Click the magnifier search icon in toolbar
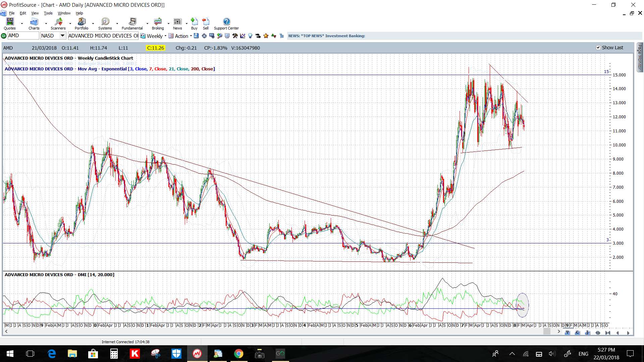This screenshot has width=644, height=362. point(220,36)
